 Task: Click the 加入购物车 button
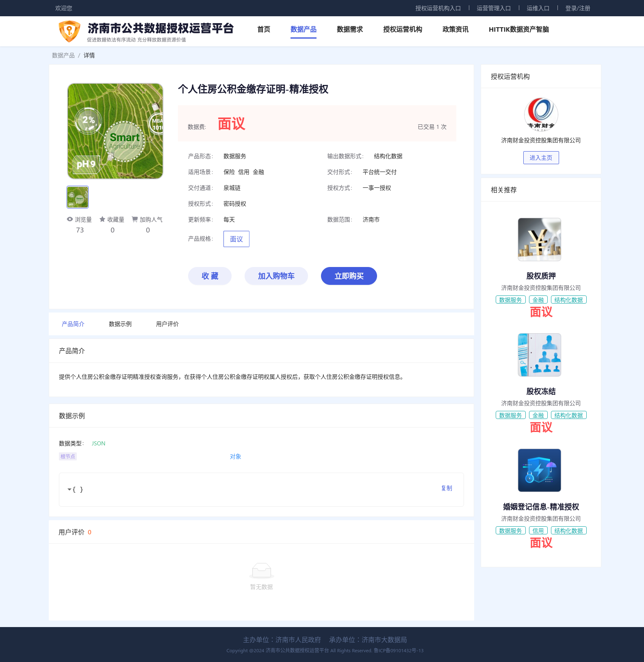pos(276,276)
